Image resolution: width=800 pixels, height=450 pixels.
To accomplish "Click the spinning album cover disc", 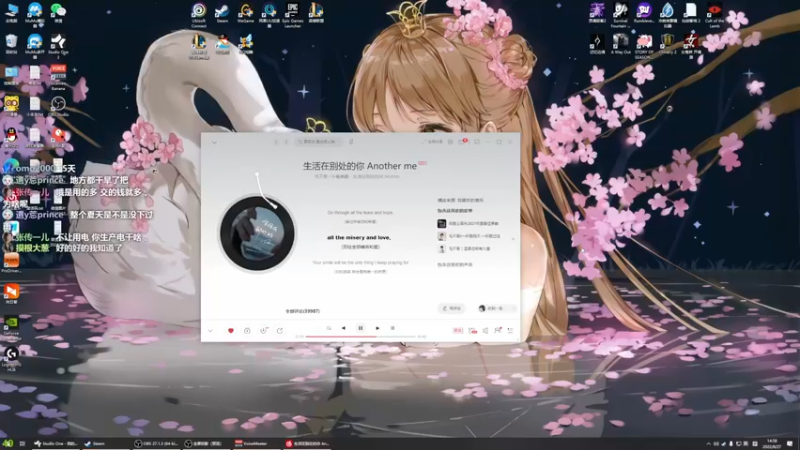I will (257, 234).
